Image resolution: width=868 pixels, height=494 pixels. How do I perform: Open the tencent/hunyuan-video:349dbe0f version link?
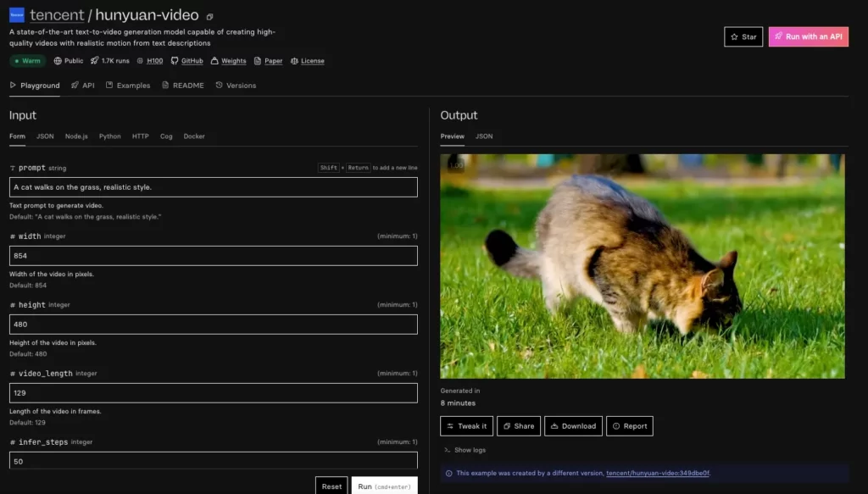657,474
